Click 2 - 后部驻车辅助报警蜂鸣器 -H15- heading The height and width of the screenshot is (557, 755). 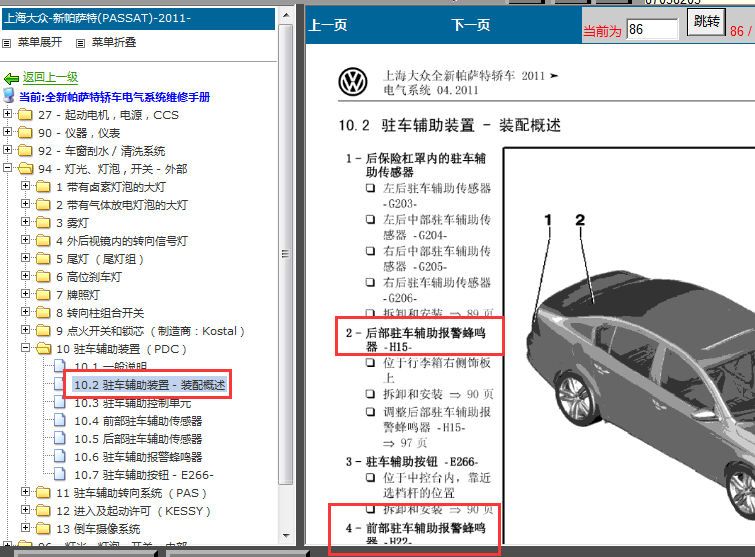(415, 339)
